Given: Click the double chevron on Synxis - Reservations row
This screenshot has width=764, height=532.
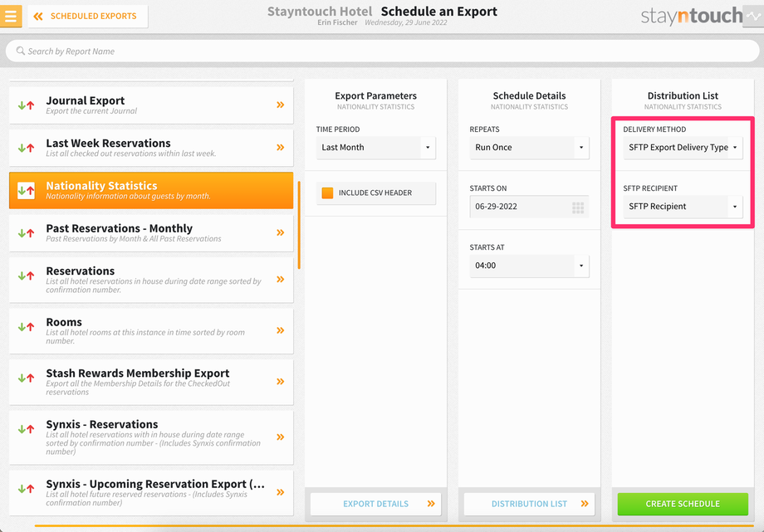Looking at the screenshot, I should [x=281, y=437].
